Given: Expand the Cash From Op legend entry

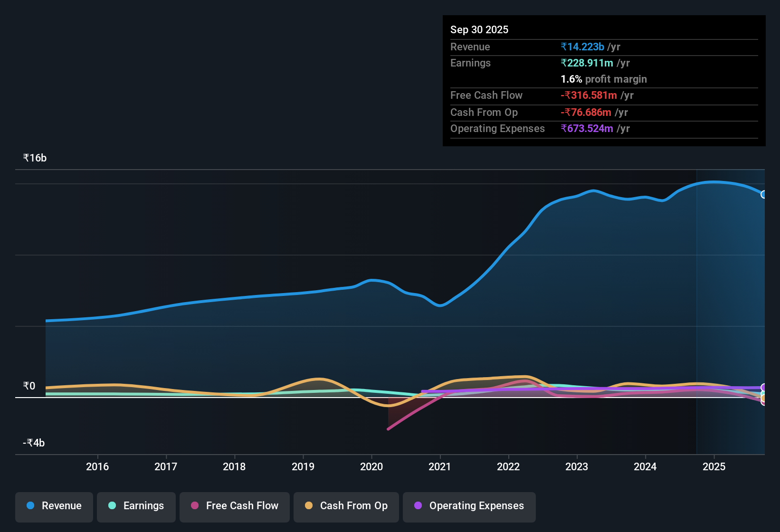Looking at the screenshot, I should (x=346, y=506).
